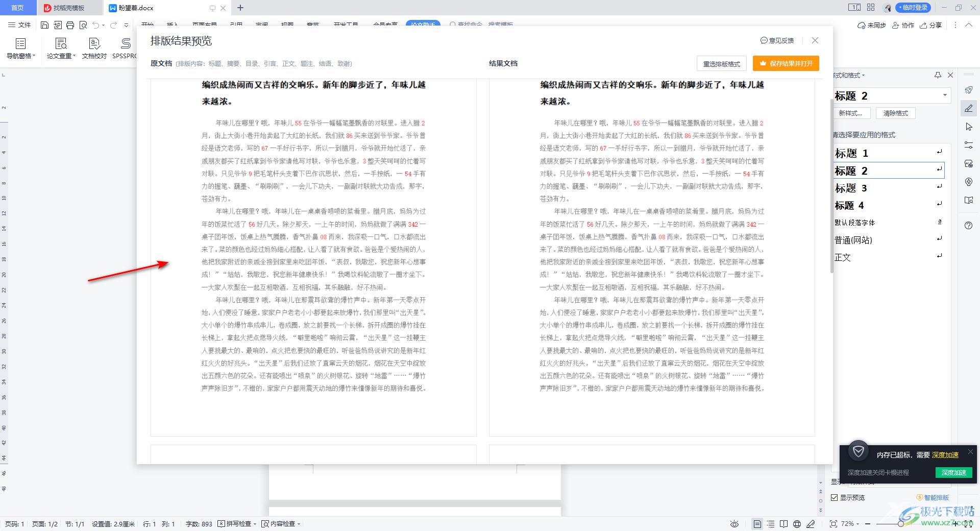
Task: Switch to web layout globe icon
Action: coord(797,524)
